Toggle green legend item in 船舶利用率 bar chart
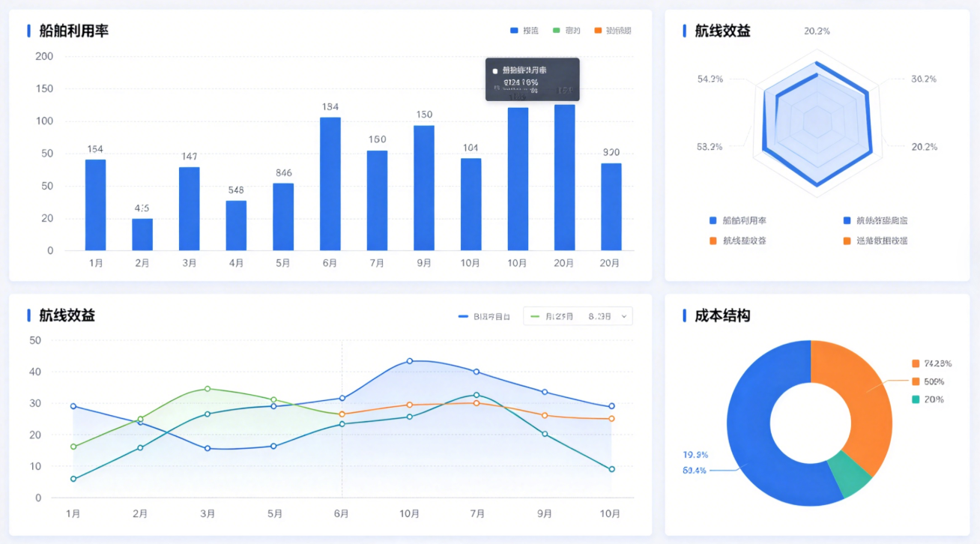The height and width of the screenshot is (544, 980). coord(566,31)
